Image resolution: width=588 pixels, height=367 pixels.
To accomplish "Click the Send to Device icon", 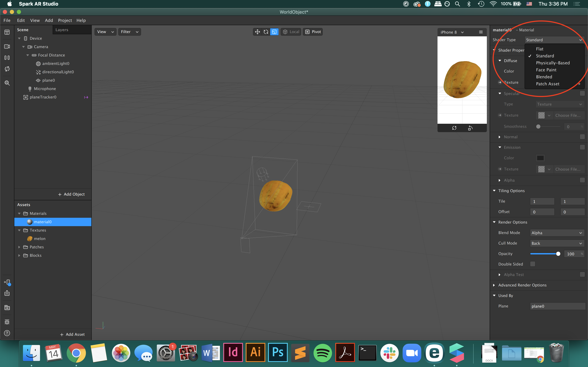I will point(7,282).
